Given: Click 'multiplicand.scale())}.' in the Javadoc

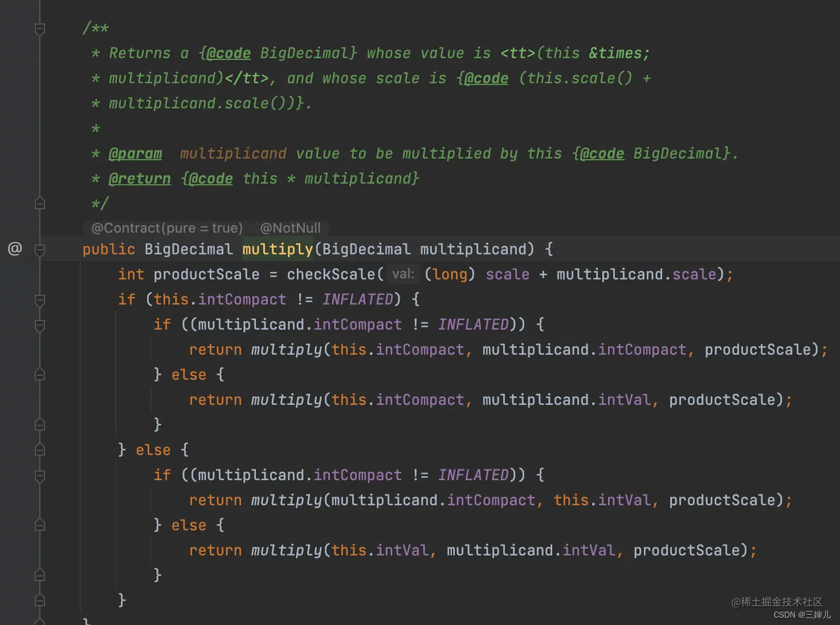Looking at the screenshot, I should click(x=210, y=103).
